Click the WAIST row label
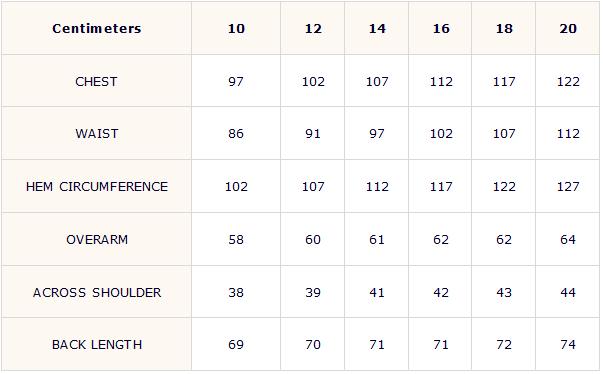The image size is (603, 374). (x=97, y=134)
